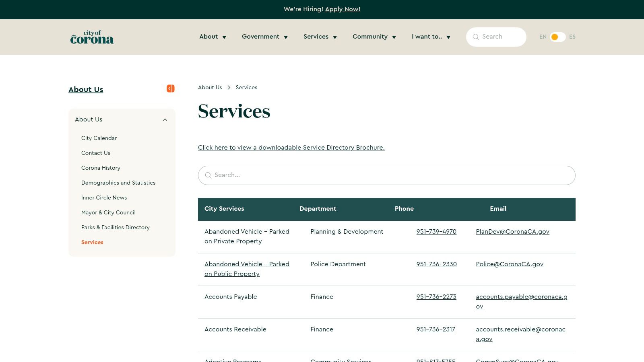
Task: Toggle language switch between EN and ES
Action: click(x=557, y=37)
